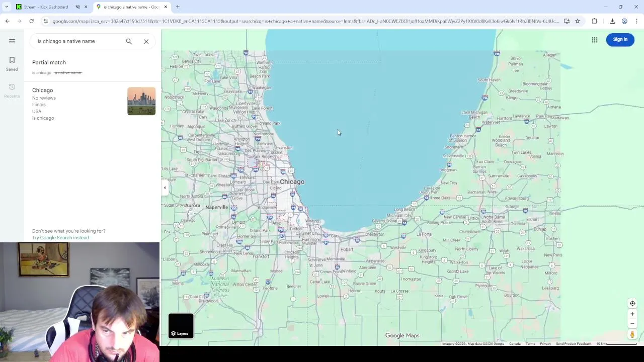Switch to the Stream - Kick Dashboard tab
This screenshot has width=644, height=362.
[x=45, y=7]
